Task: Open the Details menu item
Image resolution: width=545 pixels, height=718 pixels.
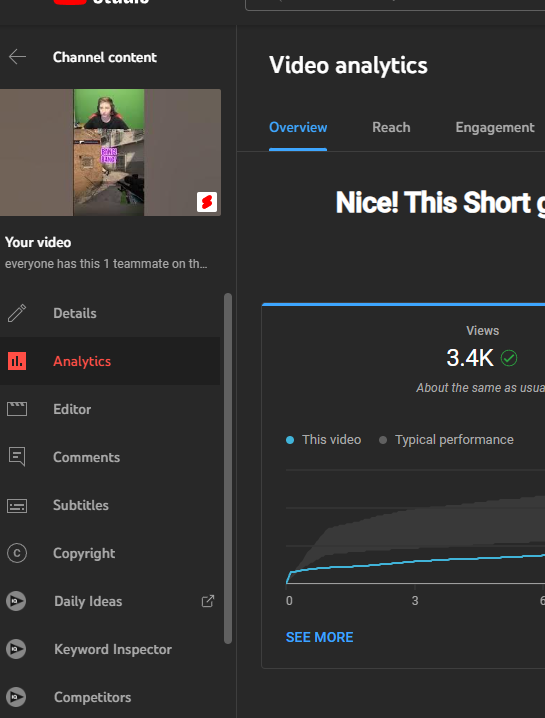Action: (x=110, y=313)
